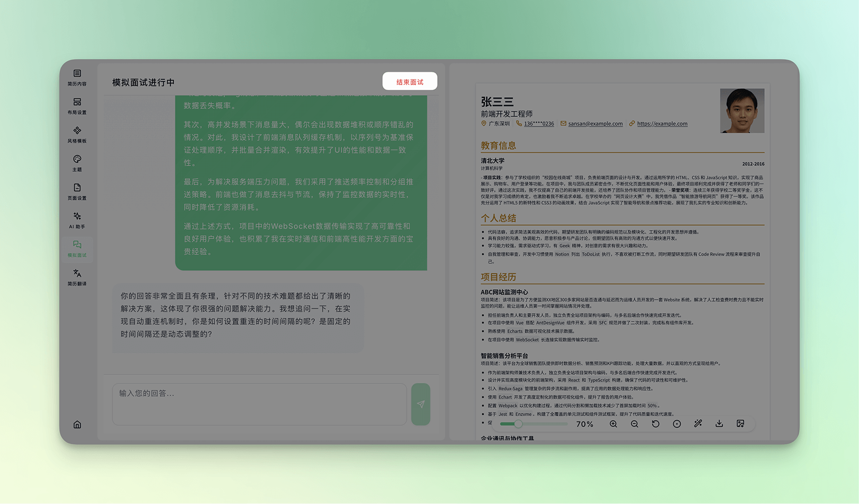
Task: Click the resume zoom slider handle
Action: (518, 424)
